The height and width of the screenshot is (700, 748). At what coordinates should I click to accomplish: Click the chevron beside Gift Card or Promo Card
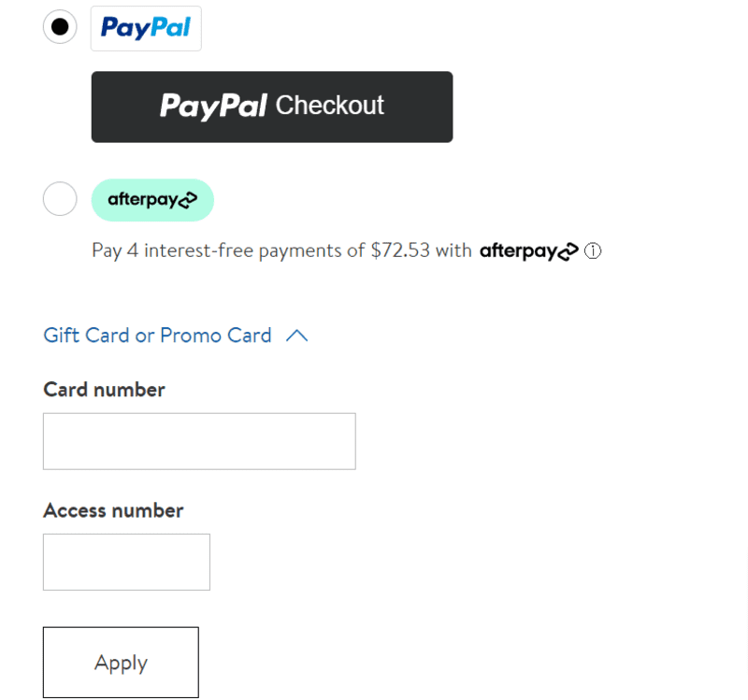pos(296,336)
